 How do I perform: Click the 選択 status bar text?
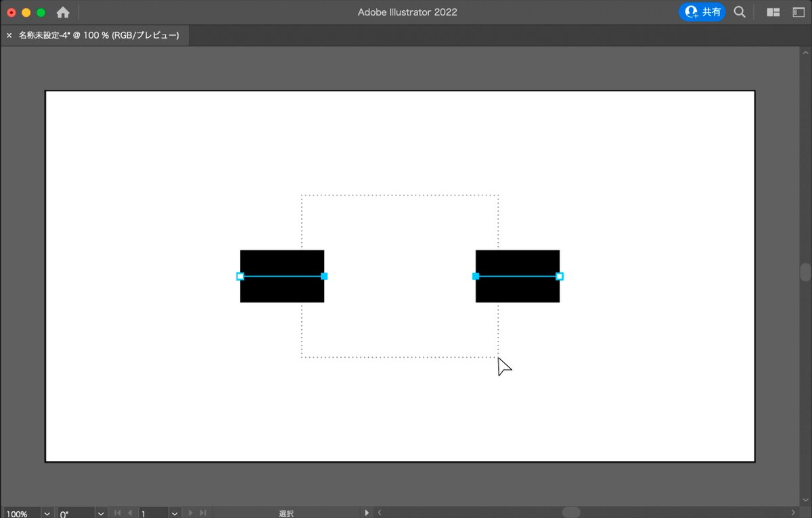click(x=286, y=513)
